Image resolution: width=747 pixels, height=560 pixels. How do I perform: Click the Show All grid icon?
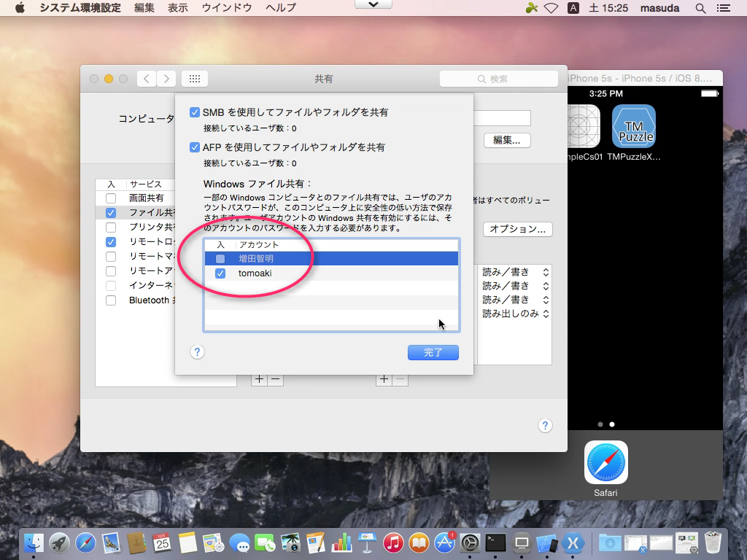click(x=195, y=79)
